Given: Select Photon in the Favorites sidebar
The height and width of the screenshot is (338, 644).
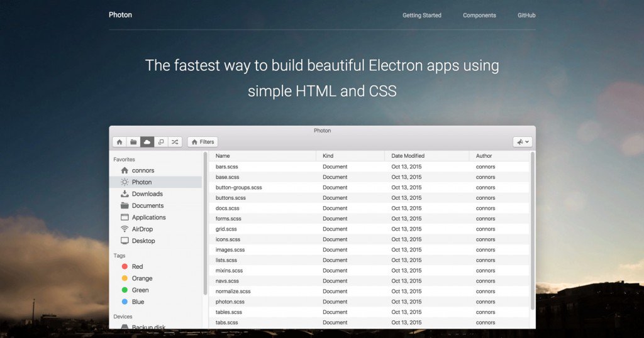Looking at the screenshot, I should tap(156, 182).
